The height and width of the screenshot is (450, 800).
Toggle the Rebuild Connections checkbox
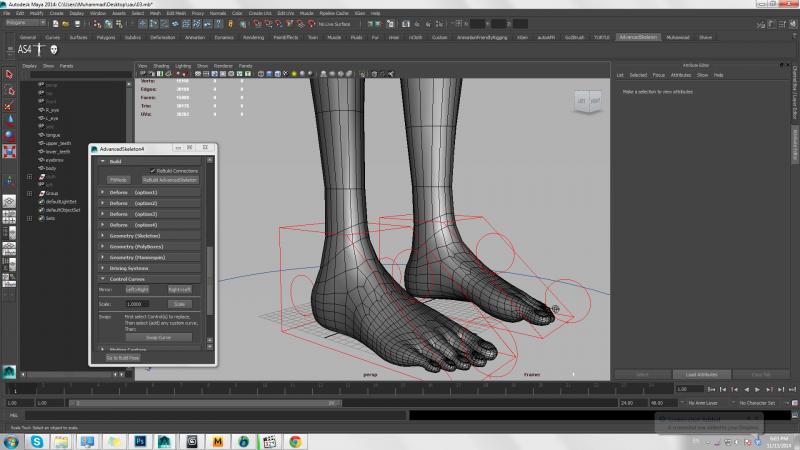coord(153,171)
